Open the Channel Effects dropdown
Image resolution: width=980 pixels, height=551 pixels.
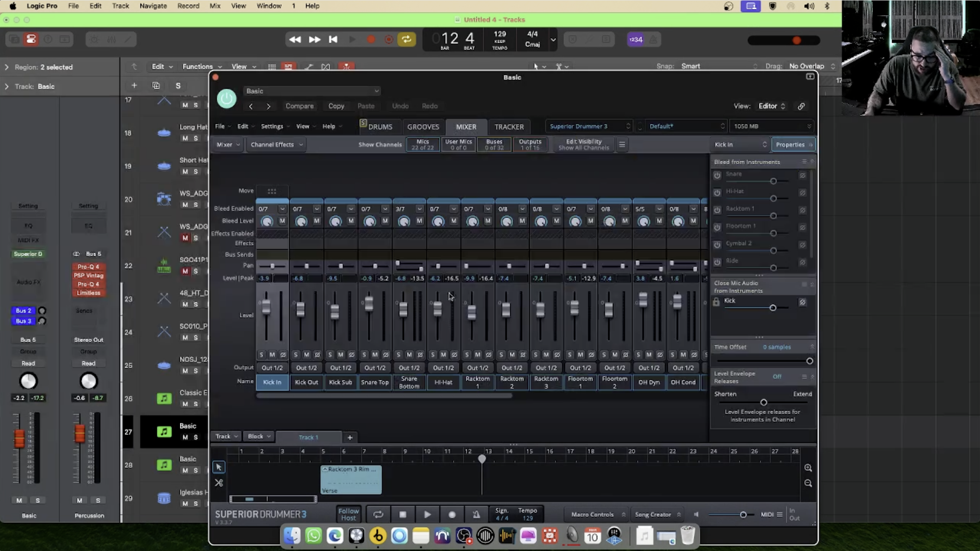[276, 145]
